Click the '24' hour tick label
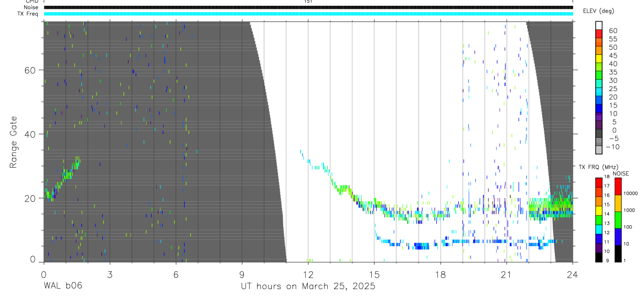This screenshot has width=644, height=297. coord(573,274)
